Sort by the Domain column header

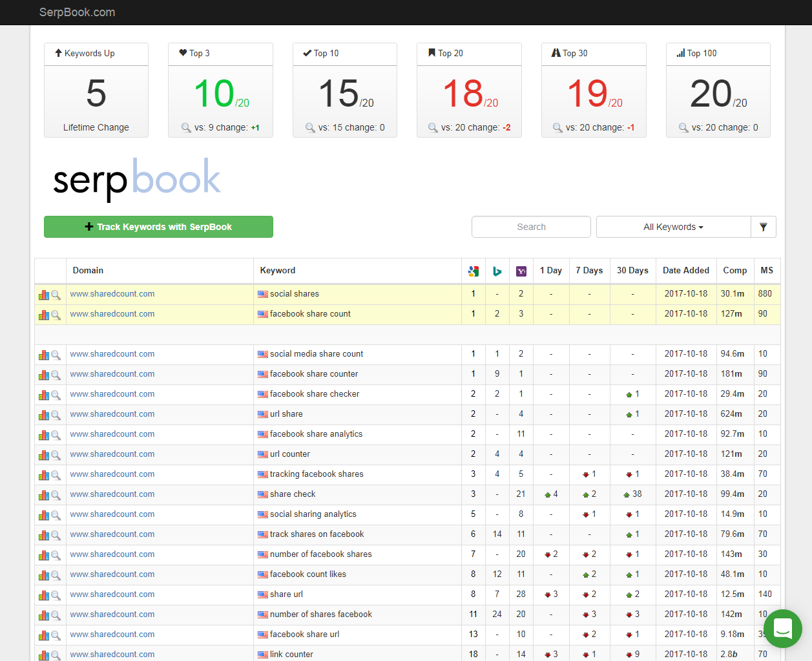coord(88,271)
